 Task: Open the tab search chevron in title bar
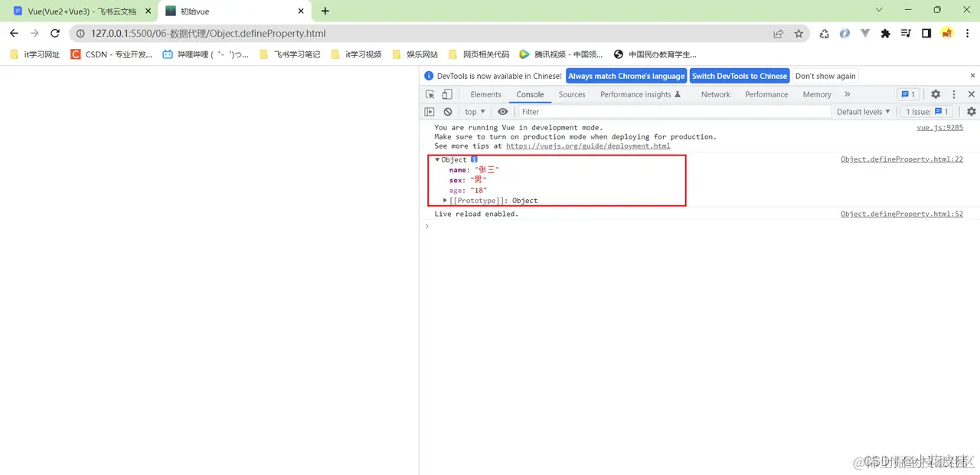pyautogui.click(x=879, y=10)
